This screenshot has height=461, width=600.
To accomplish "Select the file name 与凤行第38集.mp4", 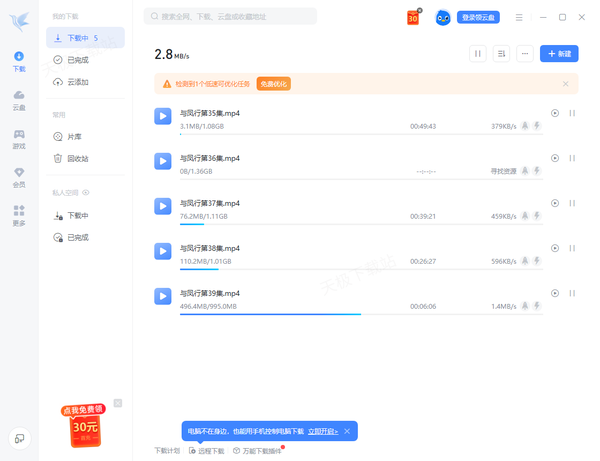I will click(x=210, y=248).
